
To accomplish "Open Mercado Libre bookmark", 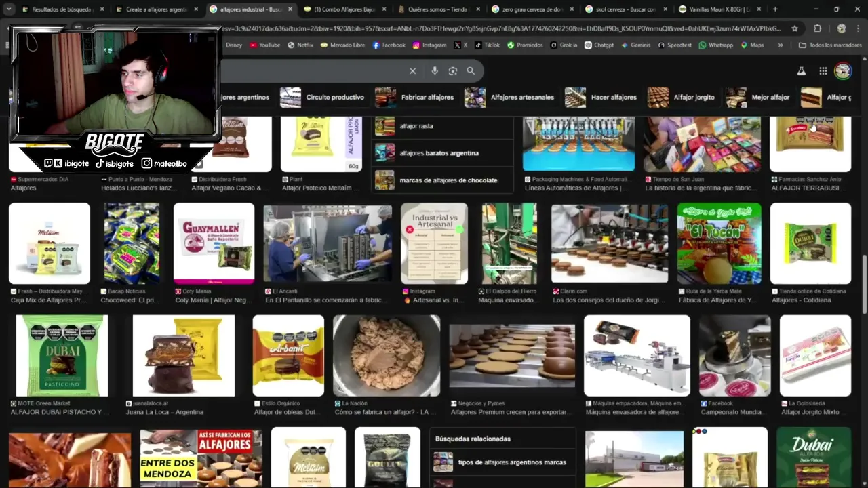I will 342,45.
